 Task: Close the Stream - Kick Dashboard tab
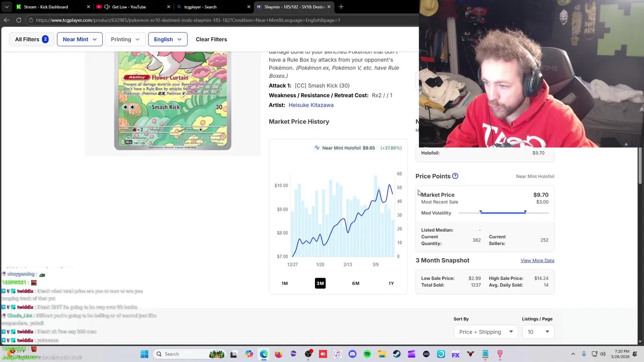tap(89, 7)
